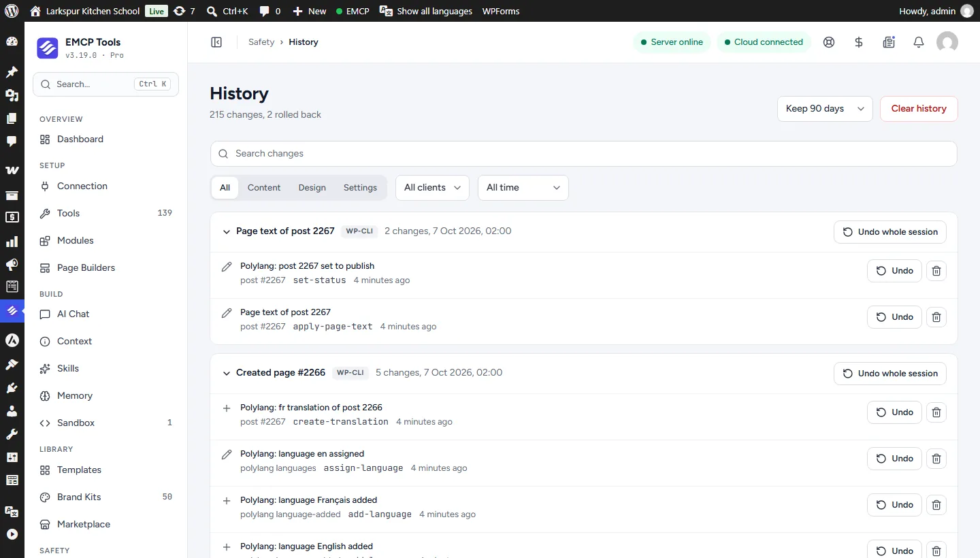Undo whole session for post 2267
Viewport: 980px width, 558px height.
tap(890, 232)
